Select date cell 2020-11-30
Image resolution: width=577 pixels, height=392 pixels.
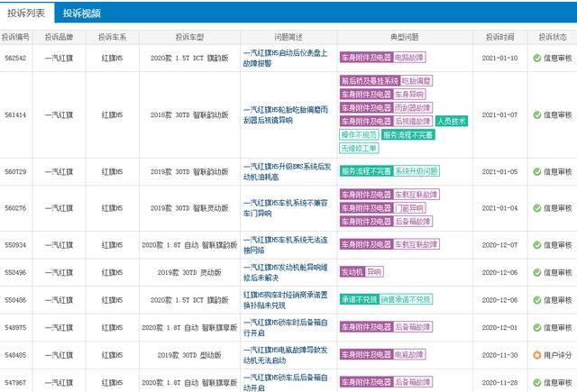point(499,355)
